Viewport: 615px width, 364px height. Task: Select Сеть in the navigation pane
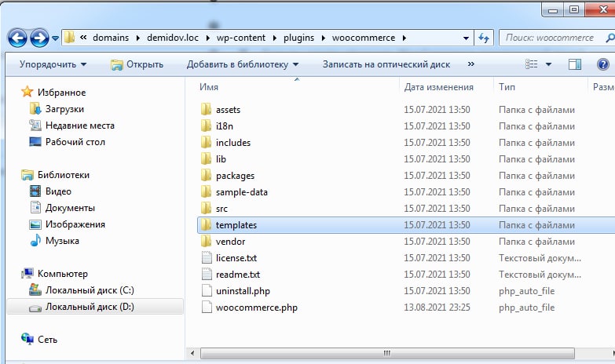pyautogui.click(x=39, y=340)
